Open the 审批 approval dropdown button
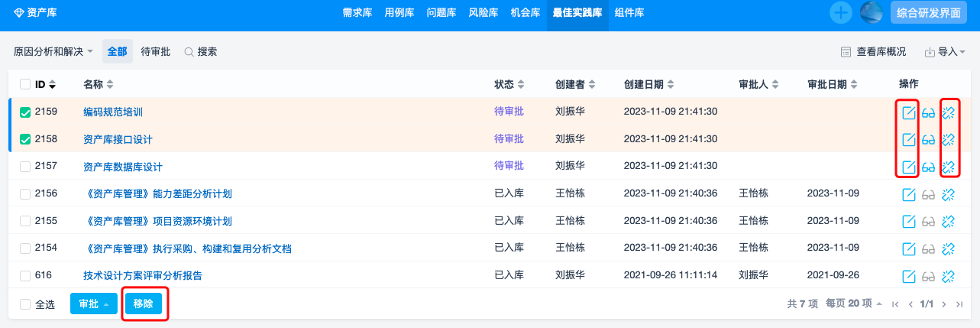Image resolution: width=980 pixels, height=328 pixels. coord(93,304)
